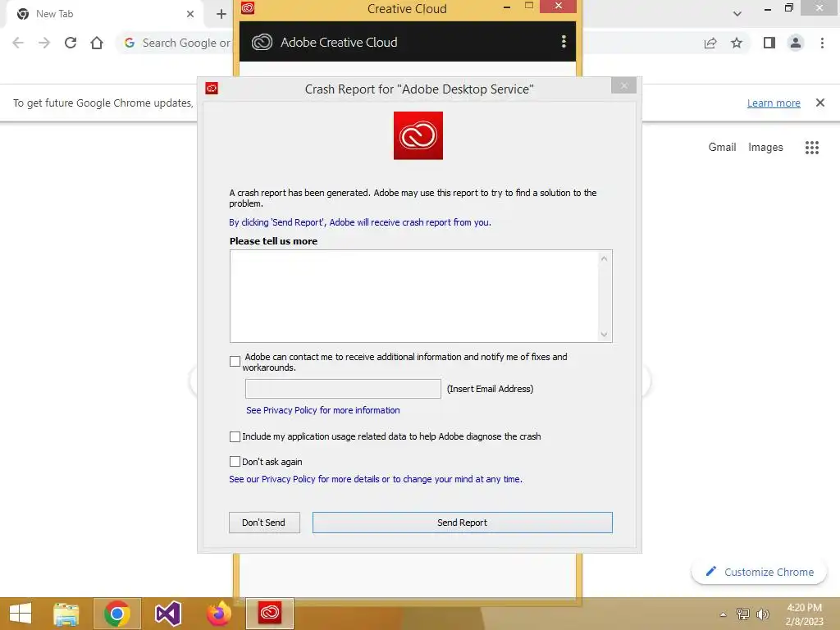Click the Creative Cloud logo in black header
The height and width of the screenshot is (630, 840).
click(x=262, y=43)
